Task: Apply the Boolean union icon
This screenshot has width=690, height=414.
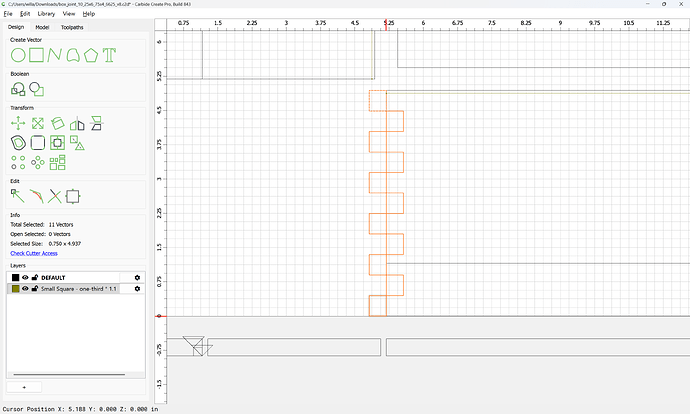Action: point(18,89)
